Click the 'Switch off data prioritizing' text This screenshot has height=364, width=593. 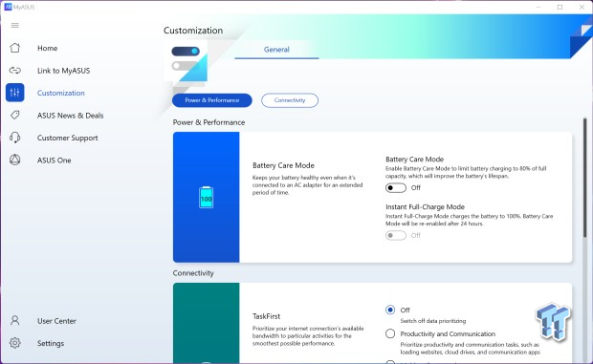(x=433, y=321)
